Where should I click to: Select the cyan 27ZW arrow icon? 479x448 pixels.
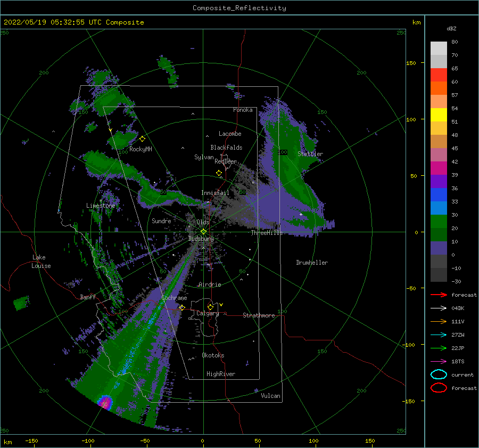click(439, 335)
